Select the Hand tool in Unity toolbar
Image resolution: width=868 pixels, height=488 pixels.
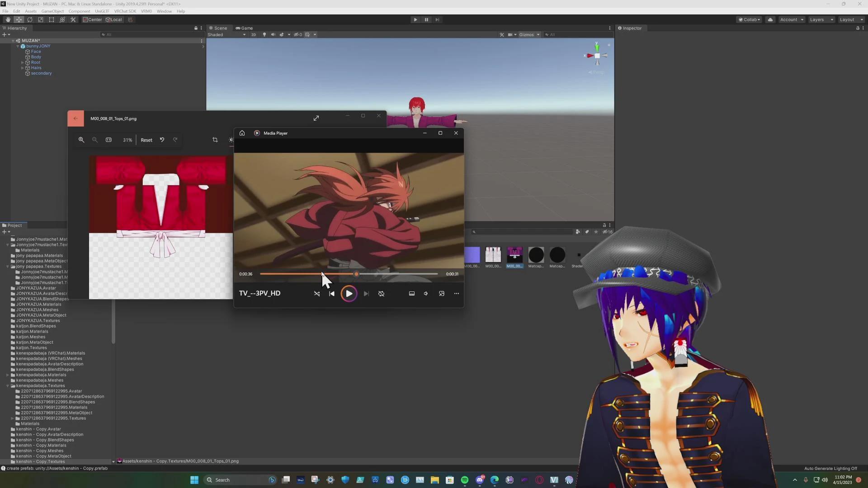tap(8, 19)
